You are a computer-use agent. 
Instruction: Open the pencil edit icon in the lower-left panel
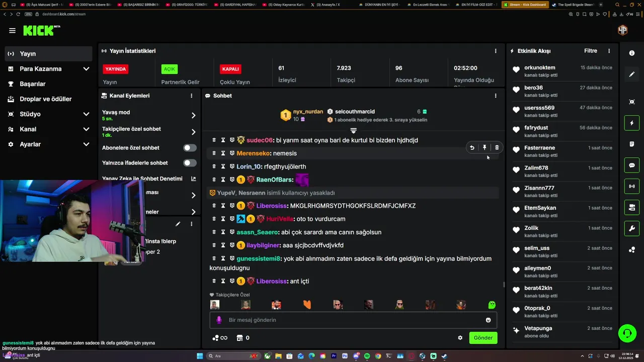(178, 224)
